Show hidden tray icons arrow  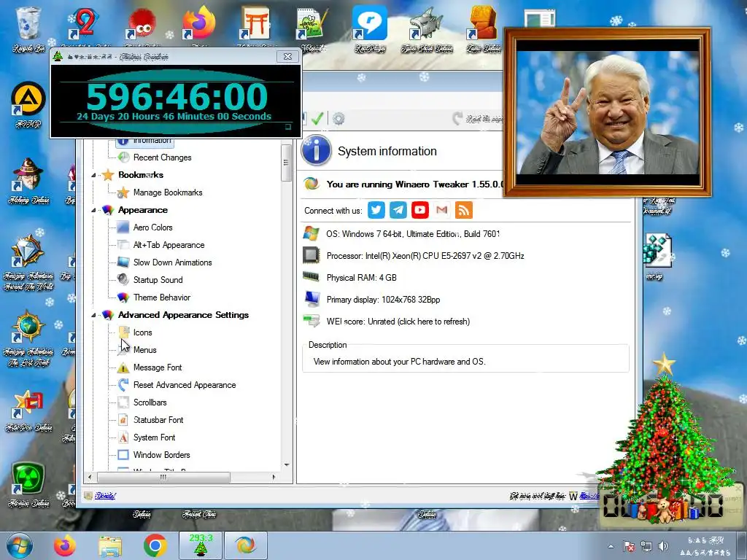(611, 546)
